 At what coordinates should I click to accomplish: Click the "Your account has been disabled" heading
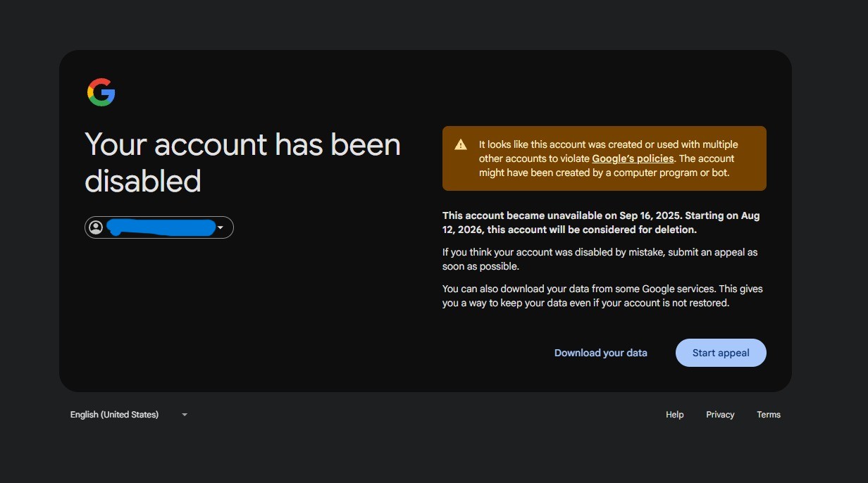point(242,163)
